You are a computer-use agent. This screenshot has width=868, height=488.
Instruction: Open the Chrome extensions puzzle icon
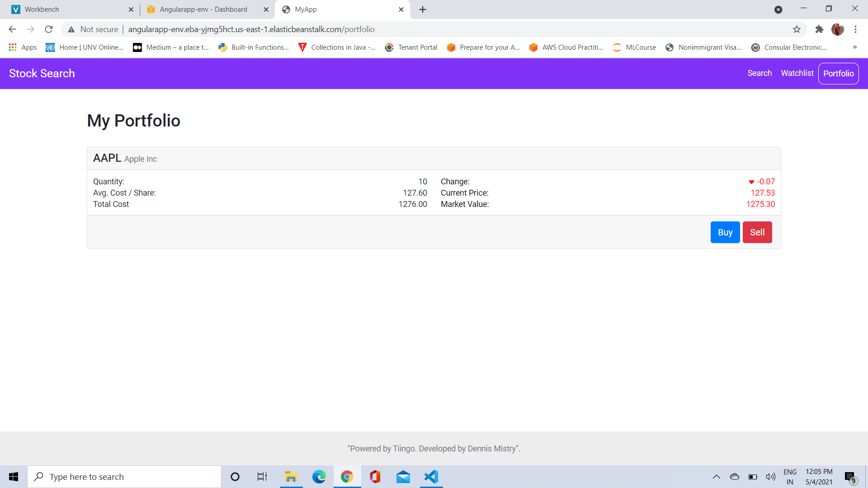[819, 29]
